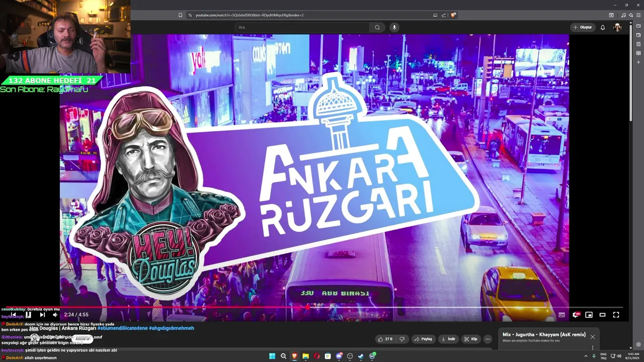Click the YouTube search magnifier button

(x=377, y=27)
